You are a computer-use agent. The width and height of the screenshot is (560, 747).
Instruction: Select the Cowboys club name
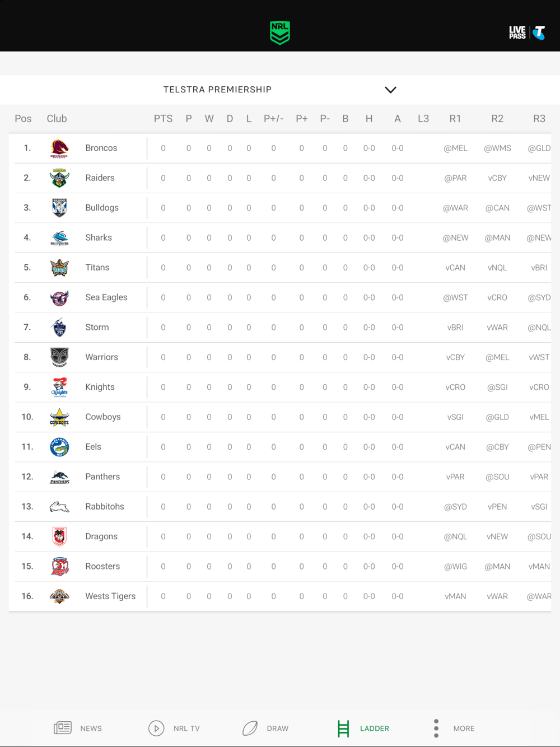103,417
